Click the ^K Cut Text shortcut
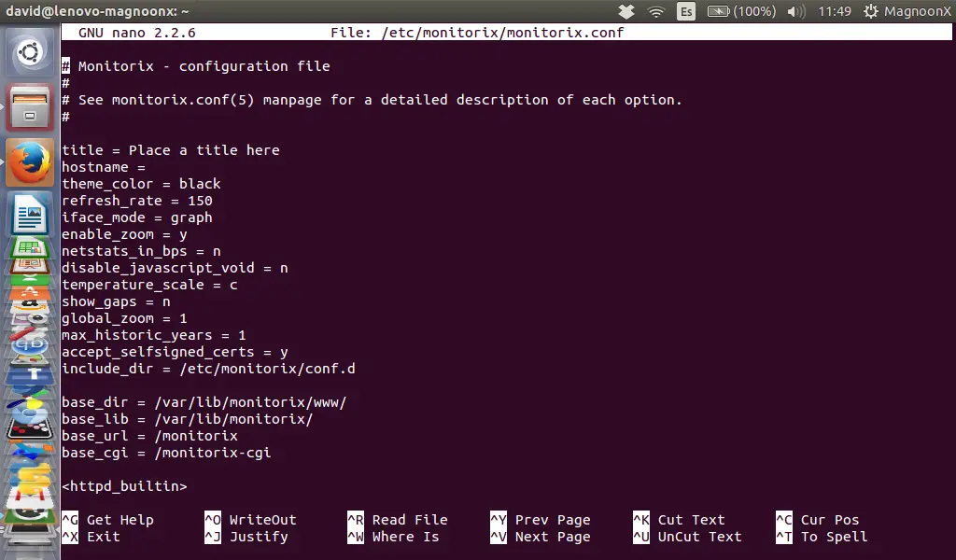Screen dimensions: 956x560 point(680,520)
